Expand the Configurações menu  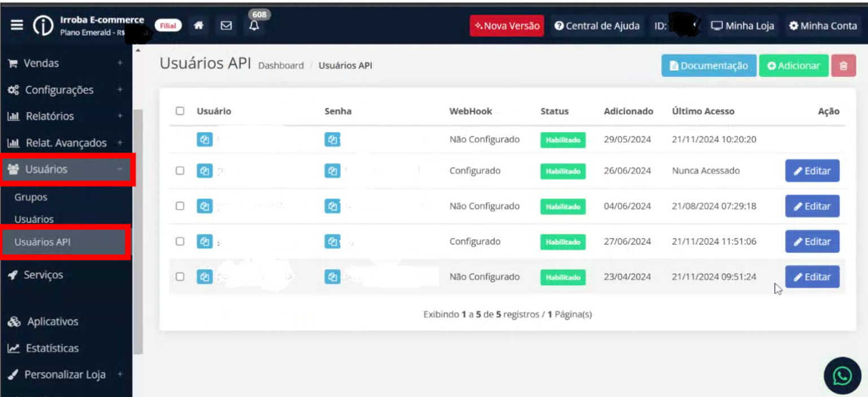tap(66, 90)
